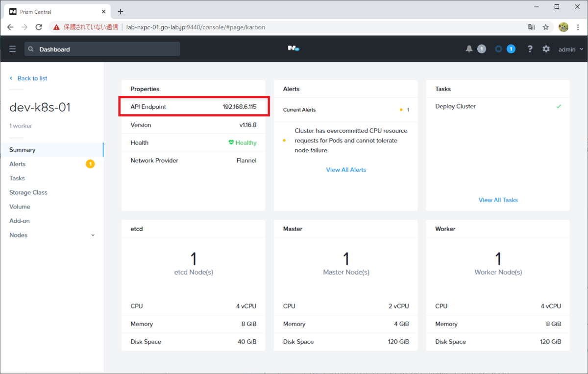The height and width of the screenshot is (374, 588).
Task: Click the Current Alerts count row
Action: point(345,110)
